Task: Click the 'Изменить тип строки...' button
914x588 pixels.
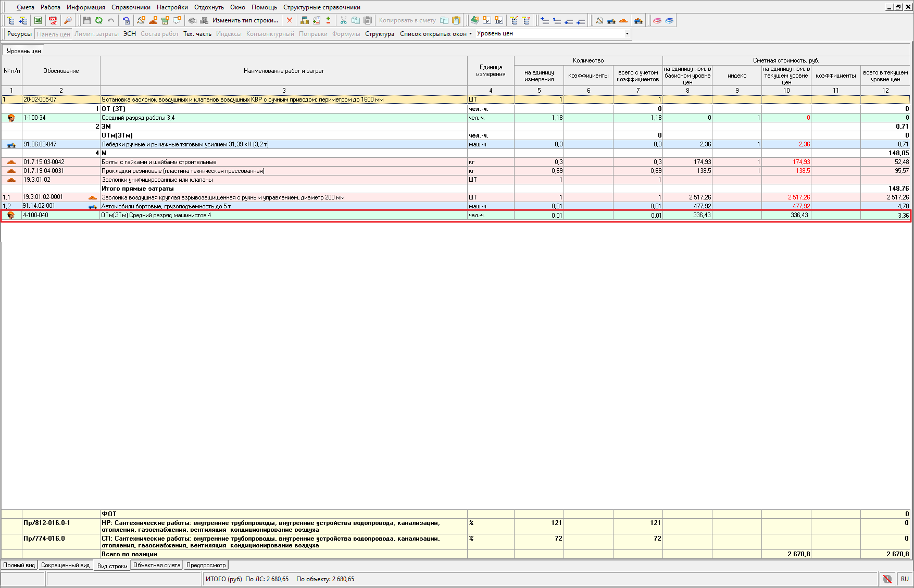Action: click(x=245, y=20)
